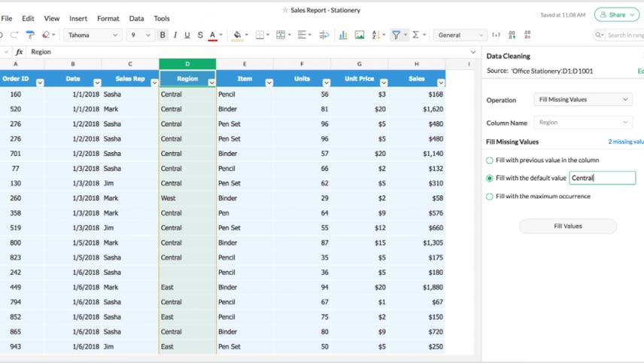Viewport: 644px width, 363px height.
Task: Apply the red font color
Action: (212, 35)
